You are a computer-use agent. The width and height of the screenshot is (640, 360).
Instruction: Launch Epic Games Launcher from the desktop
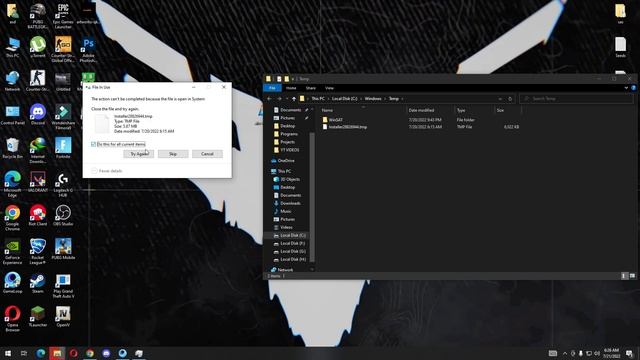tap(63, 16)
